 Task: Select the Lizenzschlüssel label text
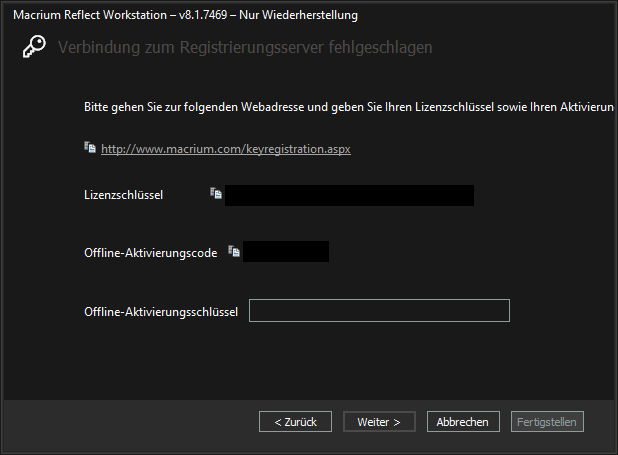click(123, 195)
